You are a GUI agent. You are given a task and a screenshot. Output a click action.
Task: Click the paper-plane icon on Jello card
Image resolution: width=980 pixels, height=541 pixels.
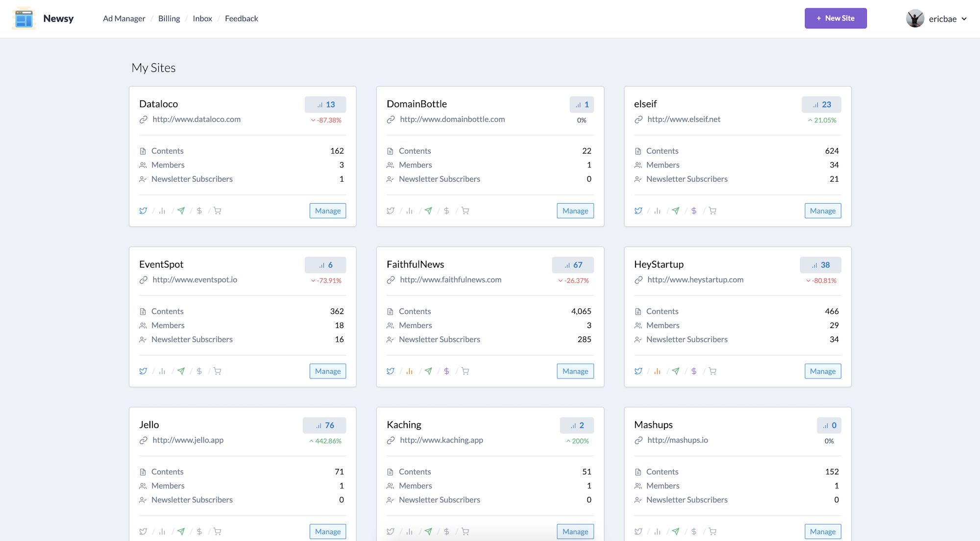pos(181,532)
